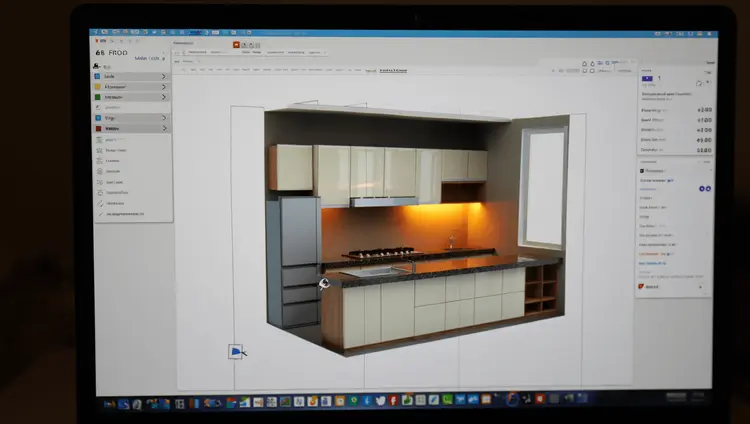The width and height of the screenshot is (750, 424).
Task: Click the green icon in the third sidebar row
Action: pos(98,97)
